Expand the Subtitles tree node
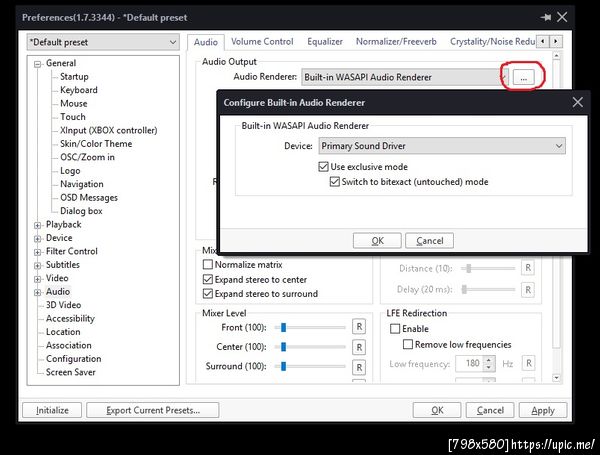Viewport: 600px width, 455px height. 38,266
